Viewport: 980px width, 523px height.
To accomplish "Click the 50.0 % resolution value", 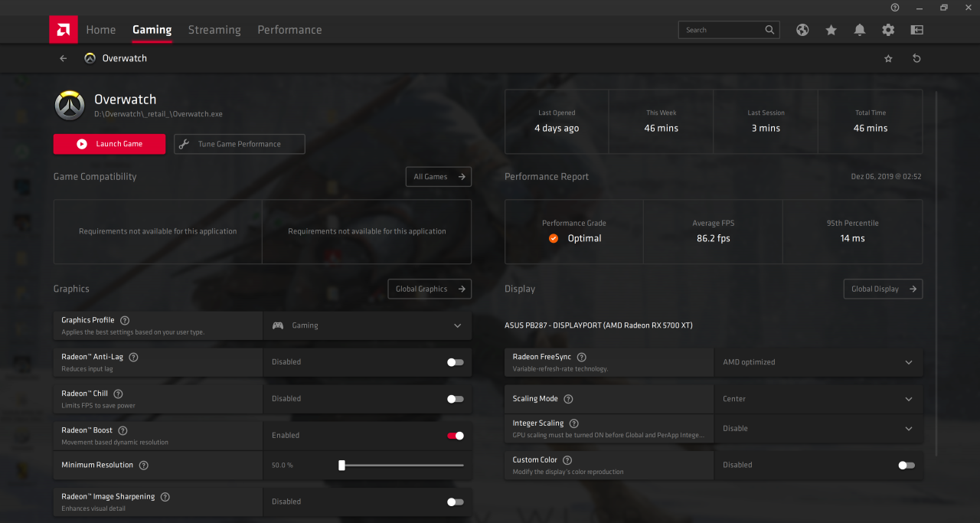I will [283, 465].
